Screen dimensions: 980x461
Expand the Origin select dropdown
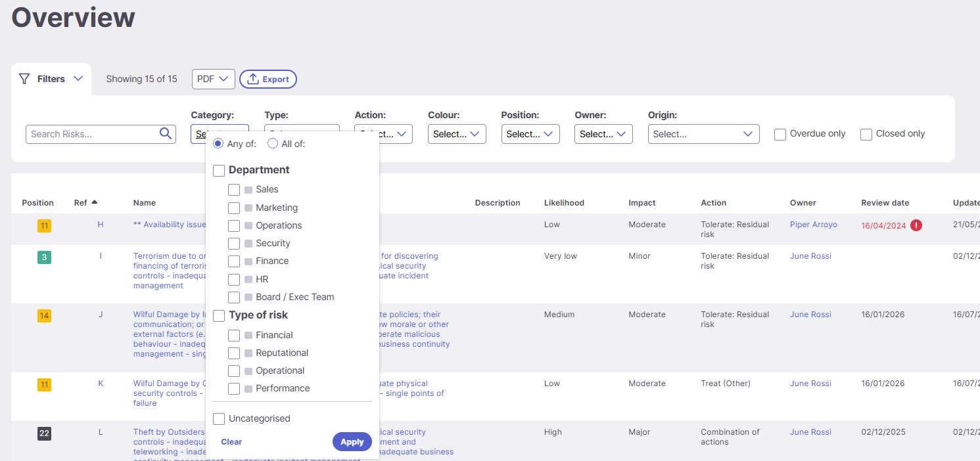(703, 134)
